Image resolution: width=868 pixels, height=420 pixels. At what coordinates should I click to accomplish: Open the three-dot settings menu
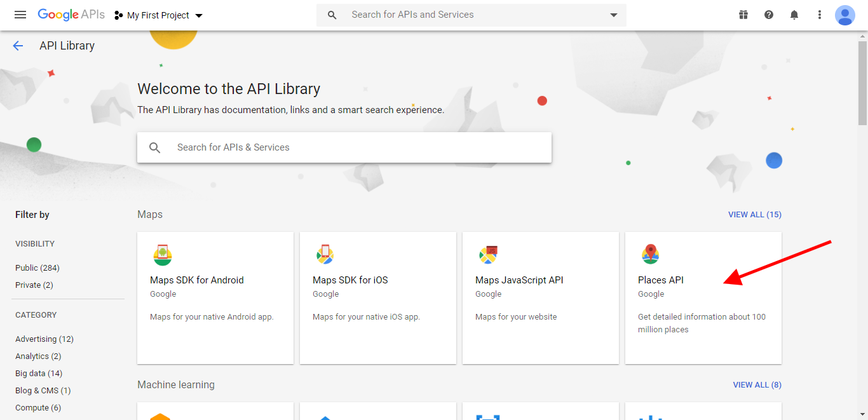820,15
